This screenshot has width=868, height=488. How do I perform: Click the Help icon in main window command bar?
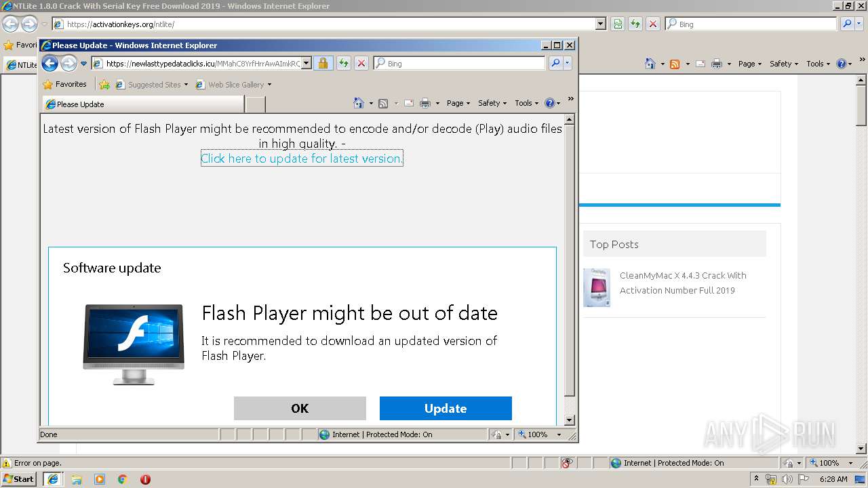(x=842, y=64)
